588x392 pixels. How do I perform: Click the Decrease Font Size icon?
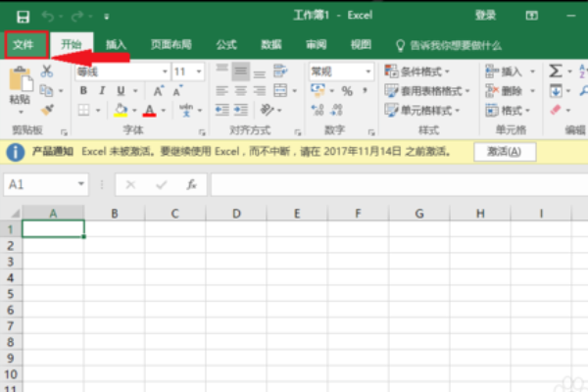(177, 90)
